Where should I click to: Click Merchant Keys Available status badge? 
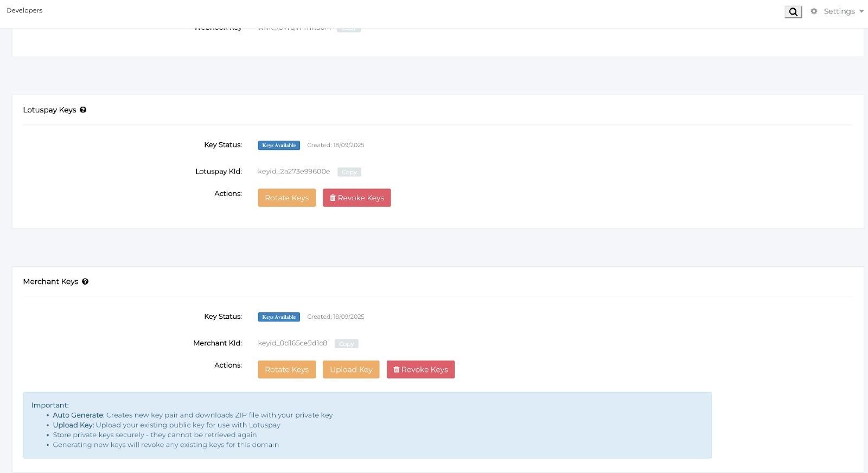tap(279, 317)
